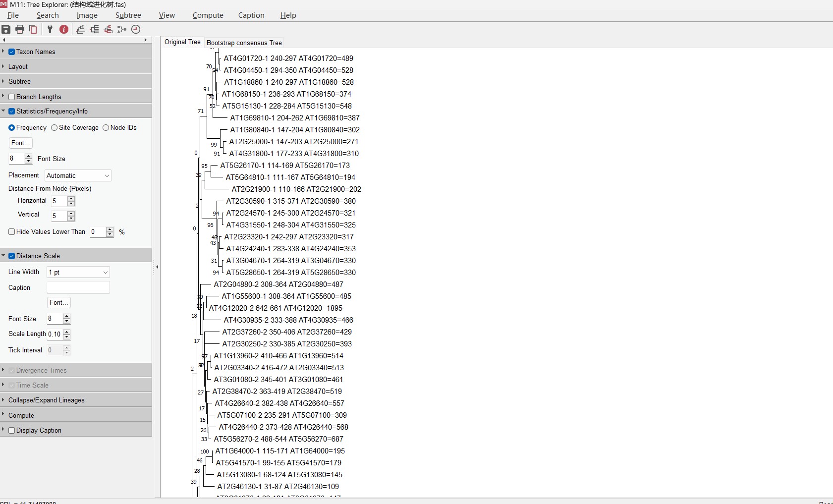The height and width of the screenshot is (504, 833).
Task: Open the Placement Automatic dropdown
Action: click(78, 176)
